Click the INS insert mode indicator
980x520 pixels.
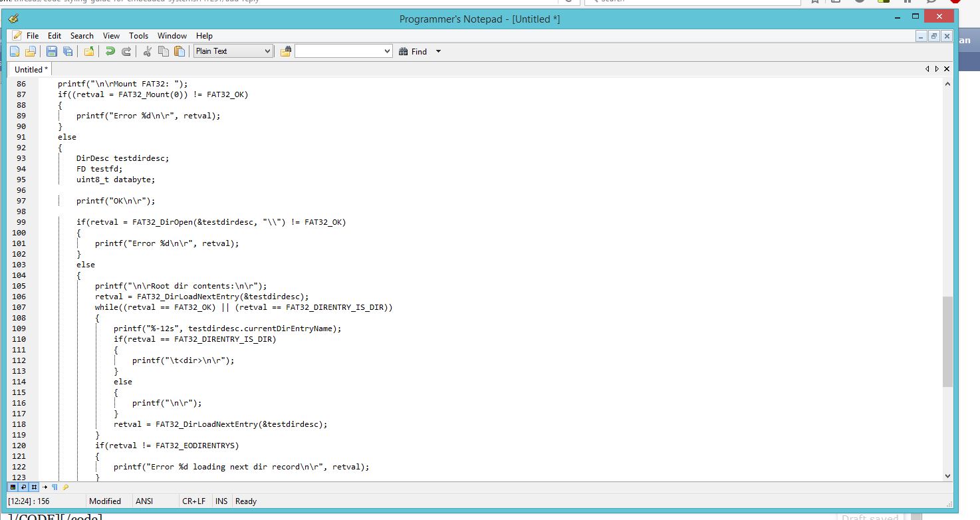pos(221,501)
